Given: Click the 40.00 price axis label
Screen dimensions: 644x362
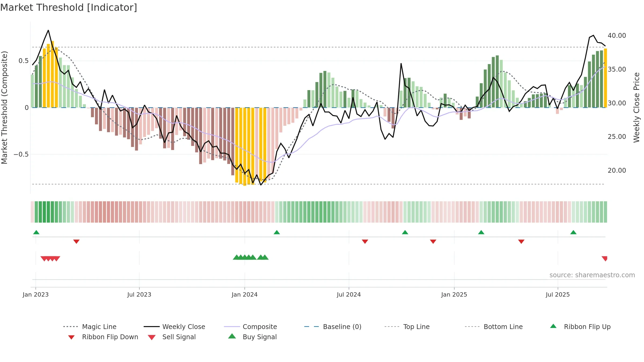Looking at the screenshot, I should tap(617, 36).
